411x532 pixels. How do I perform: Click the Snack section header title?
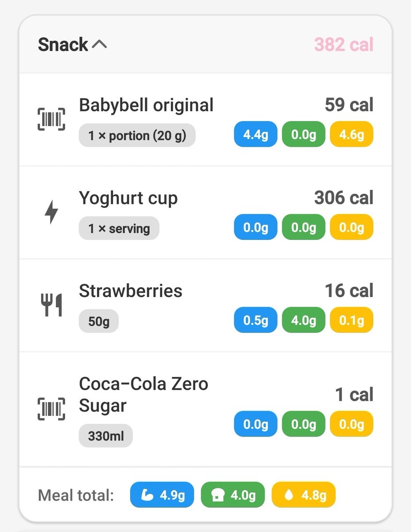63,44
